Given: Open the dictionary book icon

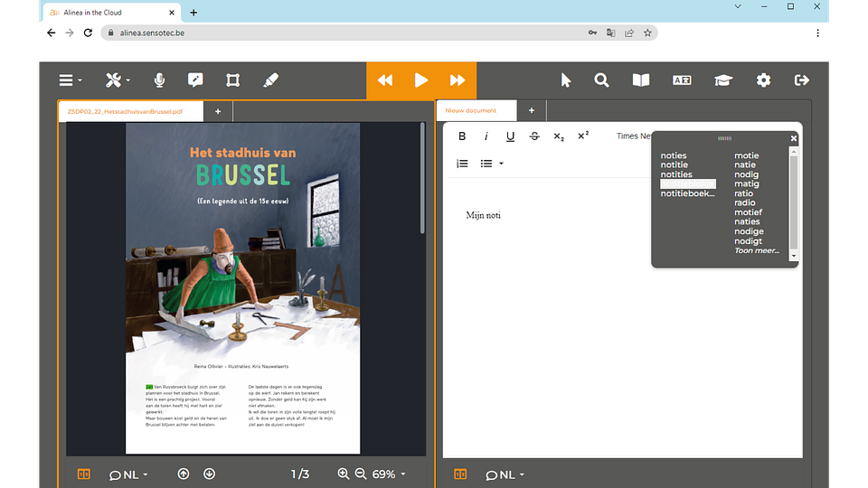Looking at the screenshot, I should tap(640, 80).
